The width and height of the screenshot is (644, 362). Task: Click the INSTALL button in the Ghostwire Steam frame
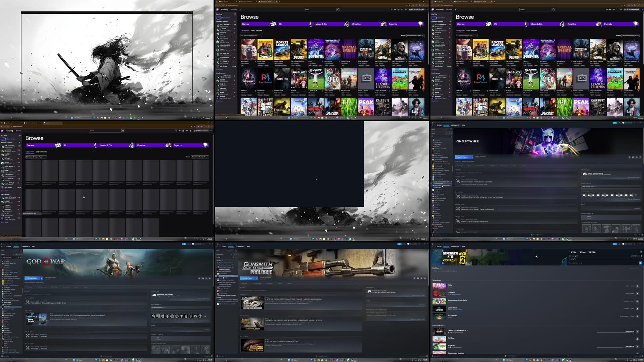click(x=463, y=157)
